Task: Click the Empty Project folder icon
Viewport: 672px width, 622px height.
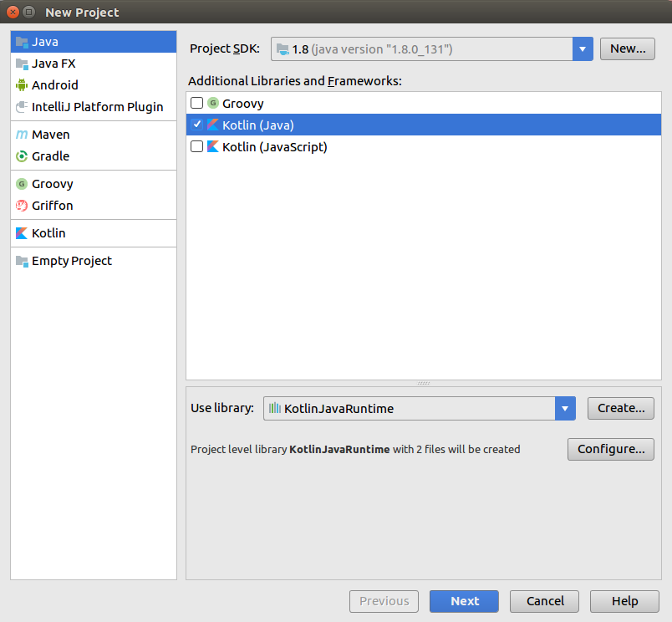Action: (22, 261)
